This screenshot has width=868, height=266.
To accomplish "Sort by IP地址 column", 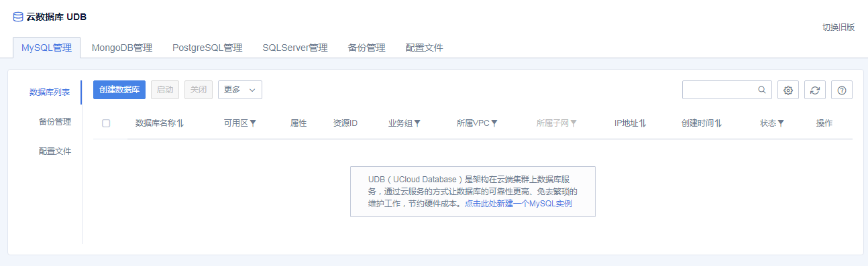I will [x=643, y=123].
